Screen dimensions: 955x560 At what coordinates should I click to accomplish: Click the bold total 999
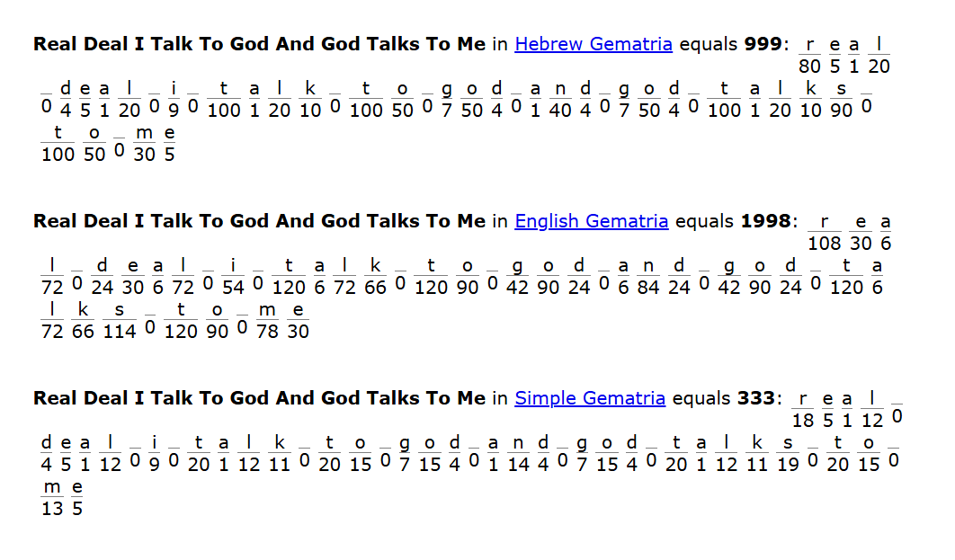[x=763, y=44]
